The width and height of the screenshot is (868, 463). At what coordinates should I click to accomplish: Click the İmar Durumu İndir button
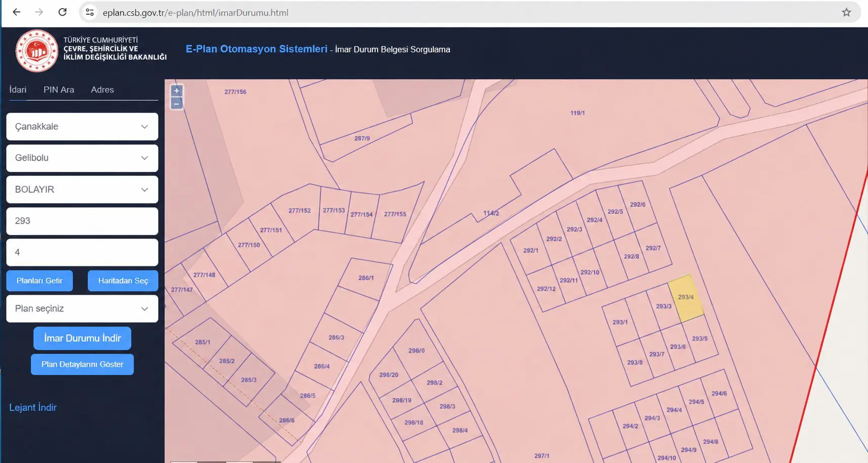(82, 338)
